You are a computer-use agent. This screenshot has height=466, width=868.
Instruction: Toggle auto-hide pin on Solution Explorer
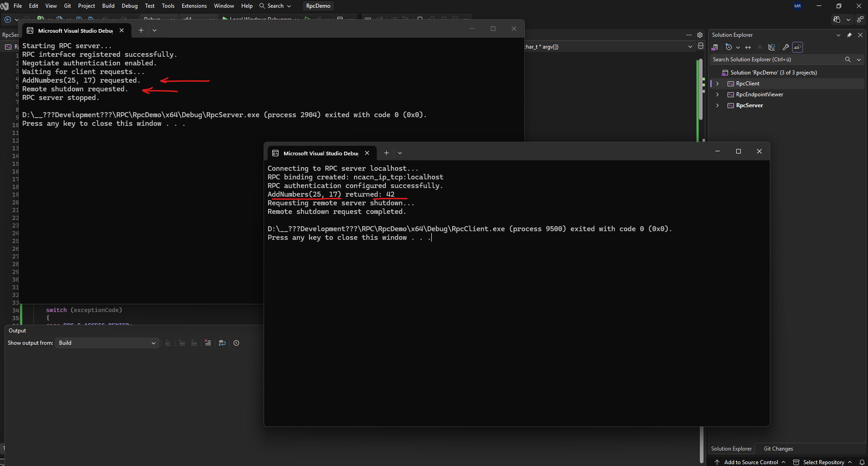tap(849, 35)
